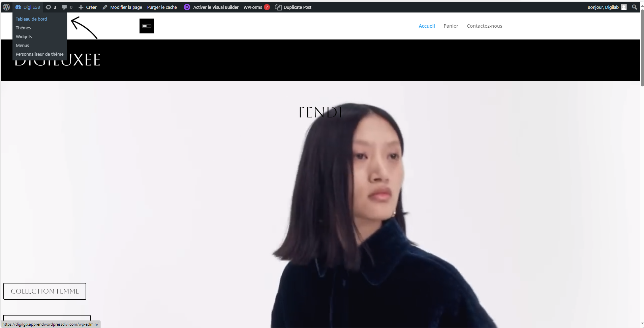
Task: Click the WPForms notification badge 7
Action: coord(267,7)
